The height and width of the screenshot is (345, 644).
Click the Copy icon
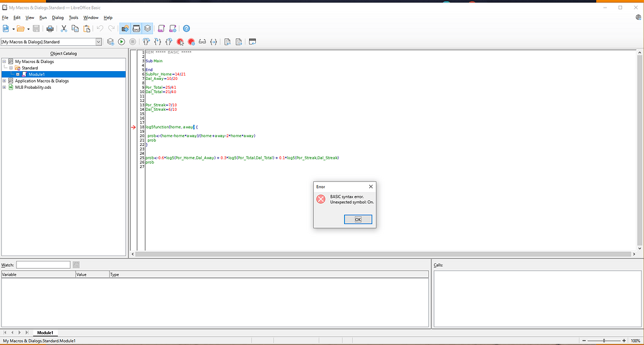(75, 28)
